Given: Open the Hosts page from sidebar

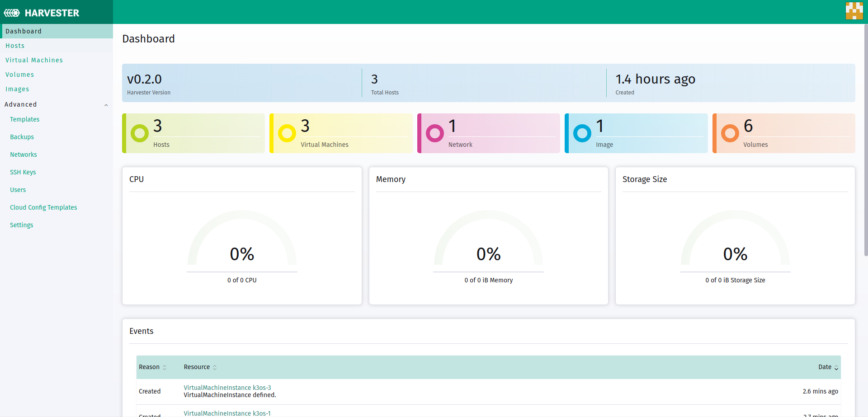Looking at the screenshot, I should click(x=15, y=45).
